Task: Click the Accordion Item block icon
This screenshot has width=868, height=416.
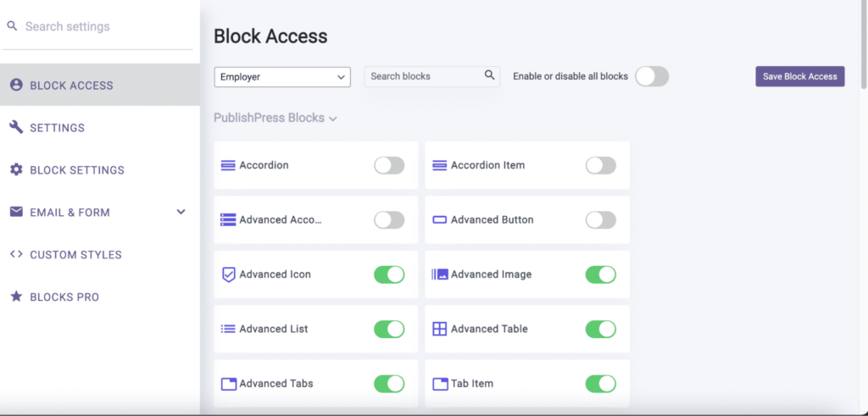Action: [440, 165]
